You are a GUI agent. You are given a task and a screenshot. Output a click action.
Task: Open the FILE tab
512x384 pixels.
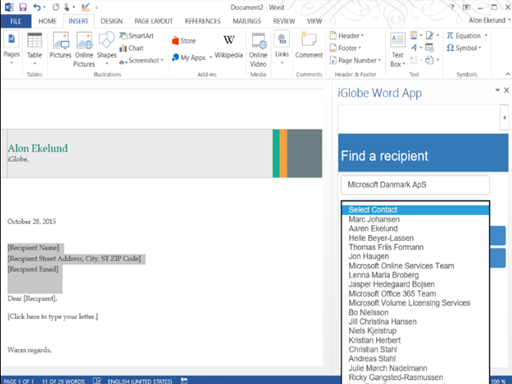coord(16,21)
